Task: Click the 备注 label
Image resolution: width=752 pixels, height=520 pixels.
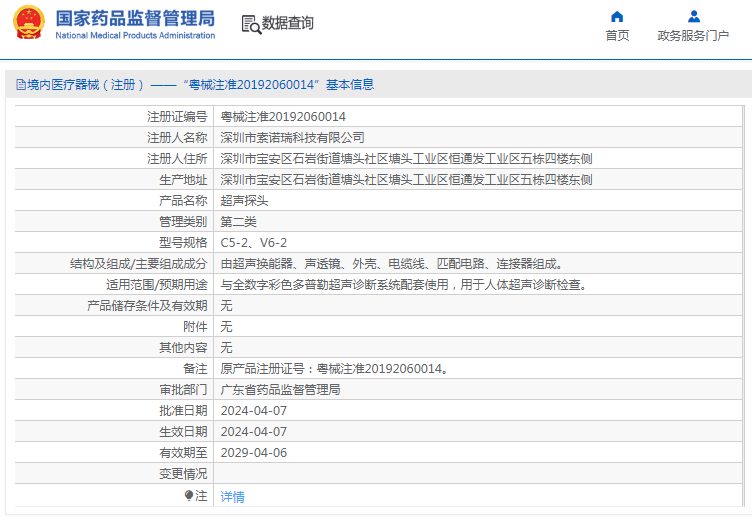Action: 195,369
